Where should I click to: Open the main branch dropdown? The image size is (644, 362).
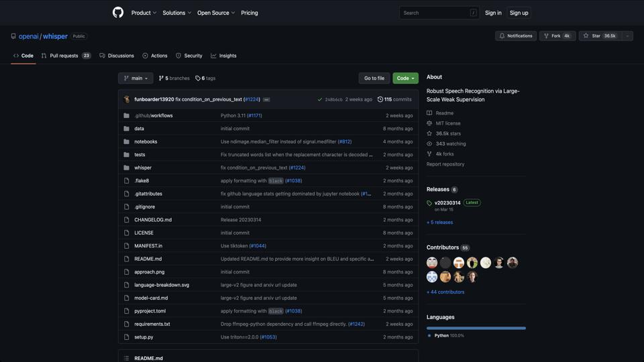click(136, 78)
